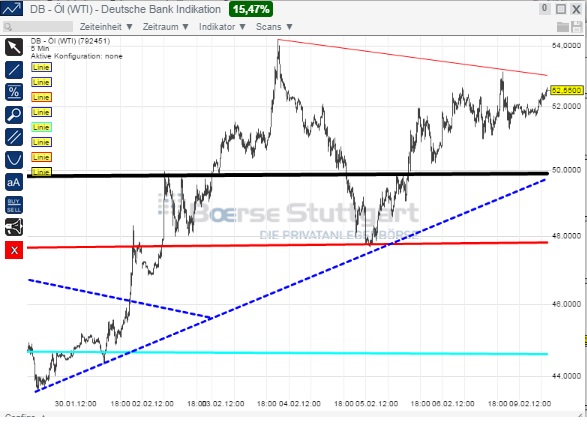Select the black-bordered Linie label above black line
This screenshot has width=587, height=425.
coord(41,172)
